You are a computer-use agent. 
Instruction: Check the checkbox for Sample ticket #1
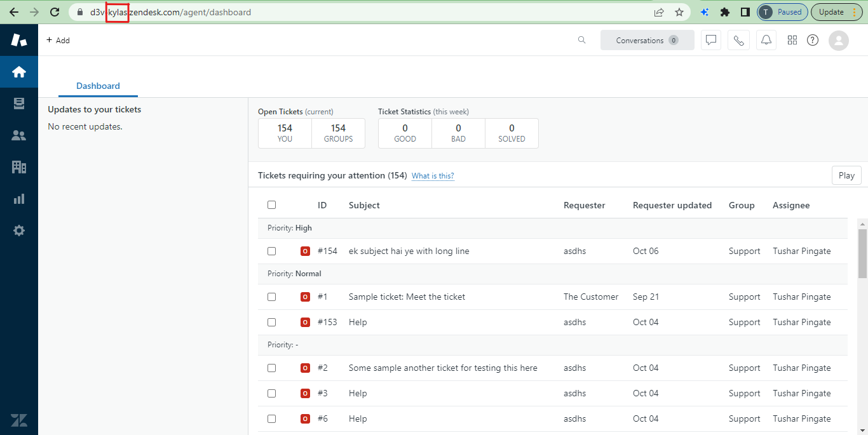[271, 297]
